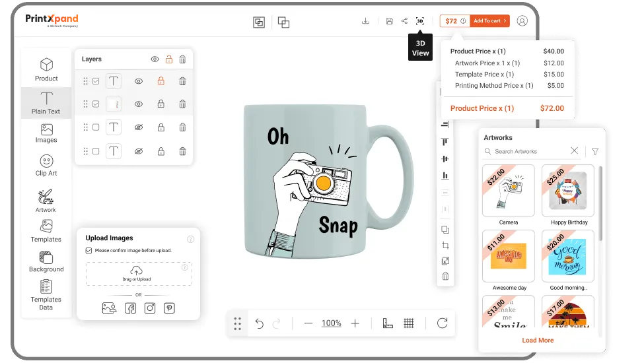Check the fourth layer checkbox
The height and width of the screenshot is (363, 644).
(96, 151)
